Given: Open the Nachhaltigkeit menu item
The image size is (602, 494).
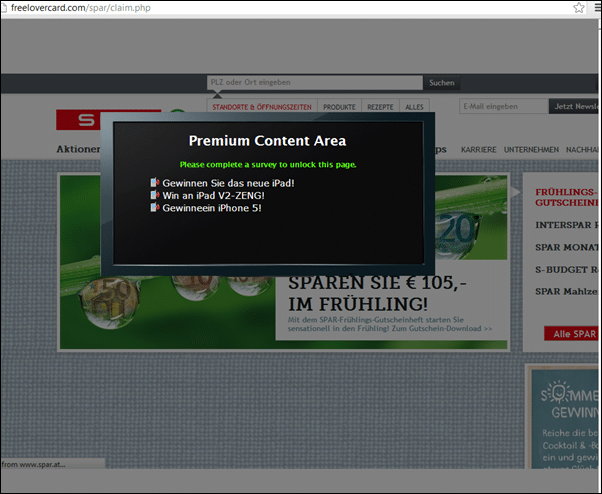Looking at the screenshot, I should click(x=582, y=150).
